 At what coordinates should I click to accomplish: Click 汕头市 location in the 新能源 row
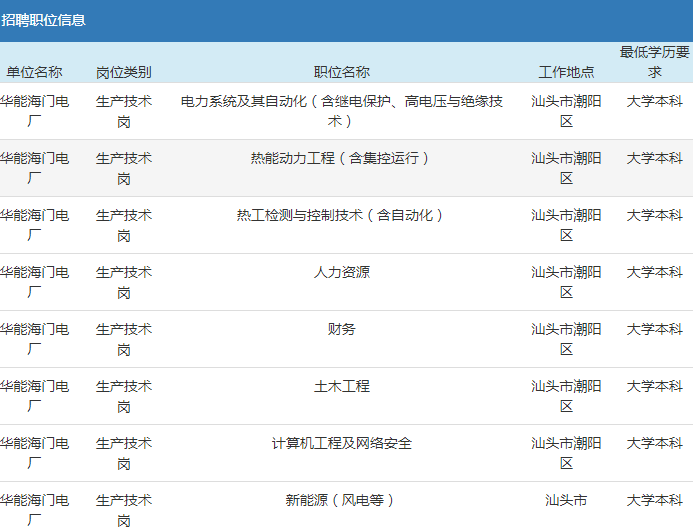point(566,500)
